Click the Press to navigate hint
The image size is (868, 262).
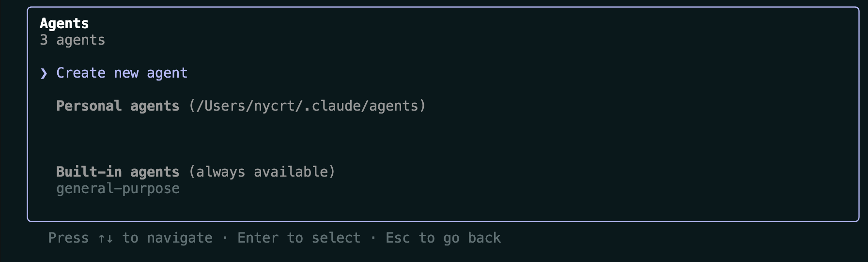tap(130, 238)
